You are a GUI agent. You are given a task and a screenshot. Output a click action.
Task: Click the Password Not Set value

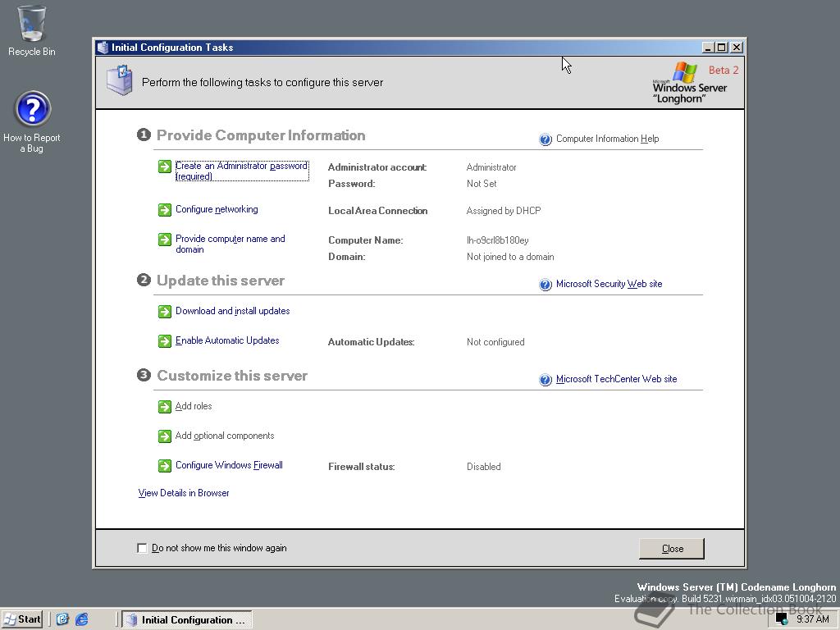pyautogui.click(x=482, y=183)
